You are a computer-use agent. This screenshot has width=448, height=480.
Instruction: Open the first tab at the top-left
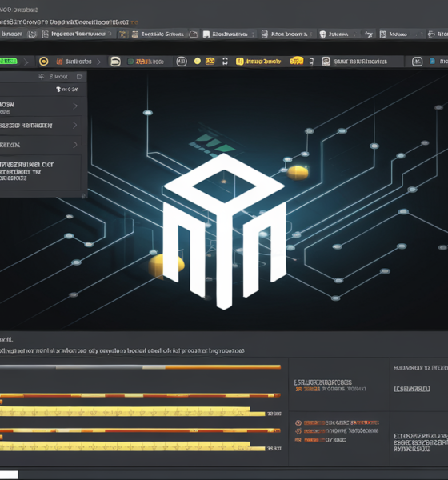coord(12,34)
